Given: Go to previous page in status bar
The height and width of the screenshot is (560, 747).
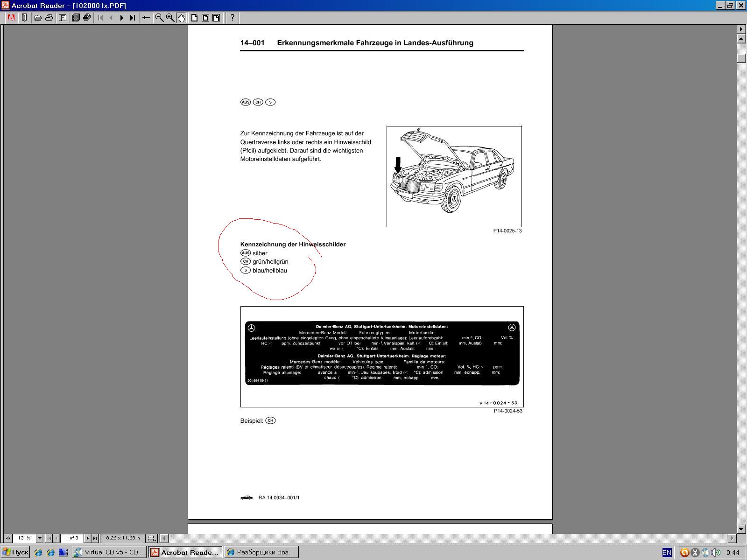Looking at the screenshot, I should [x=56, y=538].
